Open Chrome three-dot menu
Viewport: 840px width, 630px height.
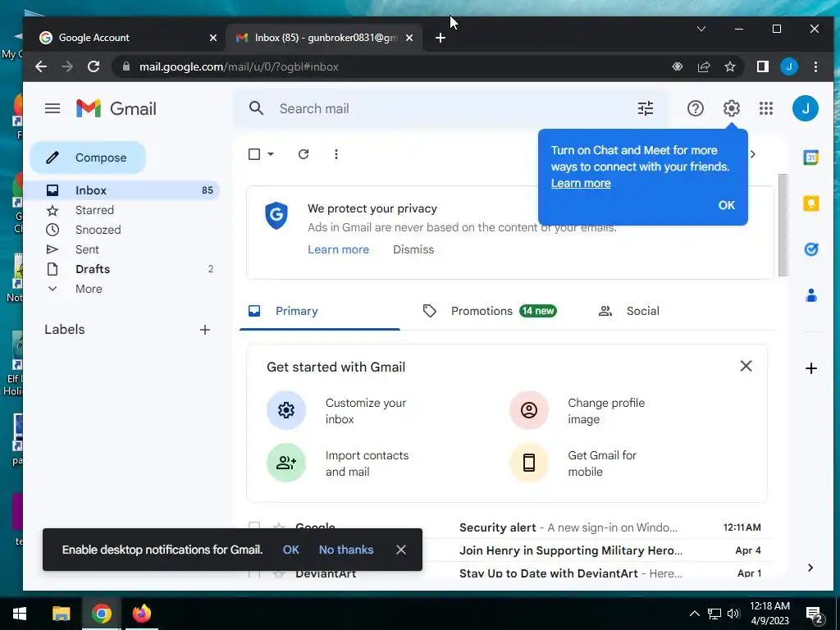[815, 66]
